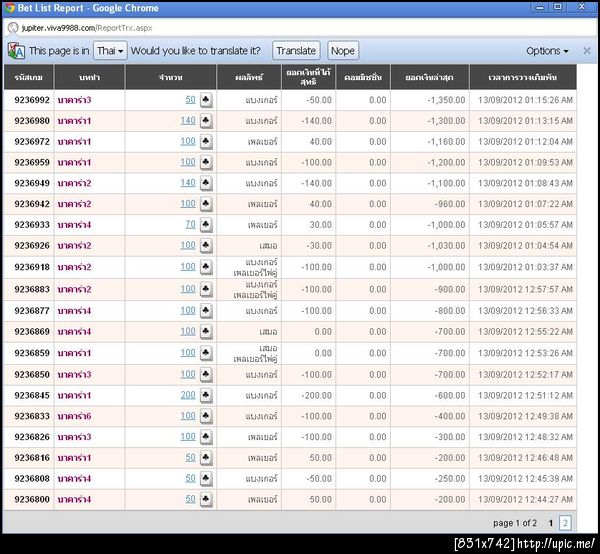
Task: Click the Nope button
Action: (343, 51)
